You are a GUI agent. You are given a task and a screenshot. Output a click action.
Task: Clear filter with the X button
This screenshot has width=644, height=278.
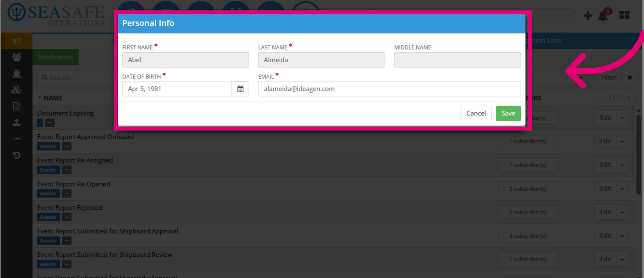pyautogui.click(x=630, y=77)
